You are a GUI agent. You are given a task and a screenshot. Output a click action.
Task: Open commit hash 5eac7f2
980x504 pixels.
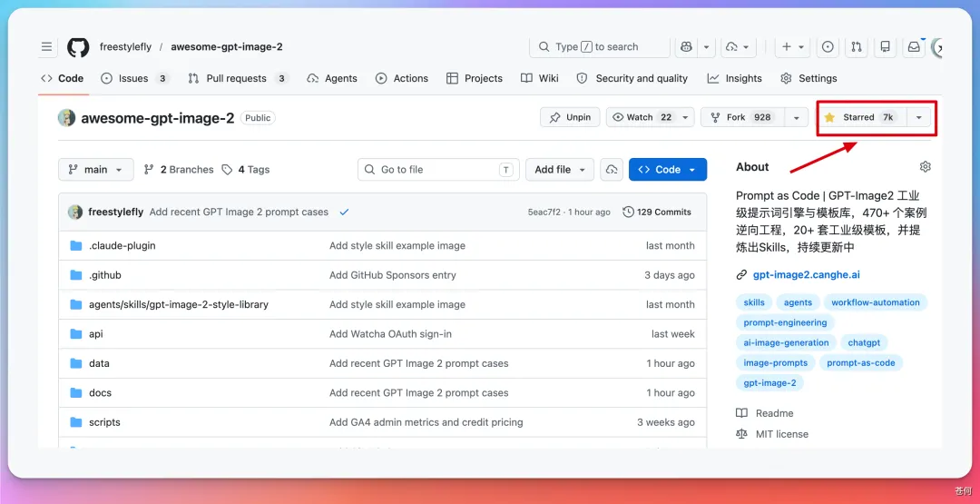click(545, 212)
